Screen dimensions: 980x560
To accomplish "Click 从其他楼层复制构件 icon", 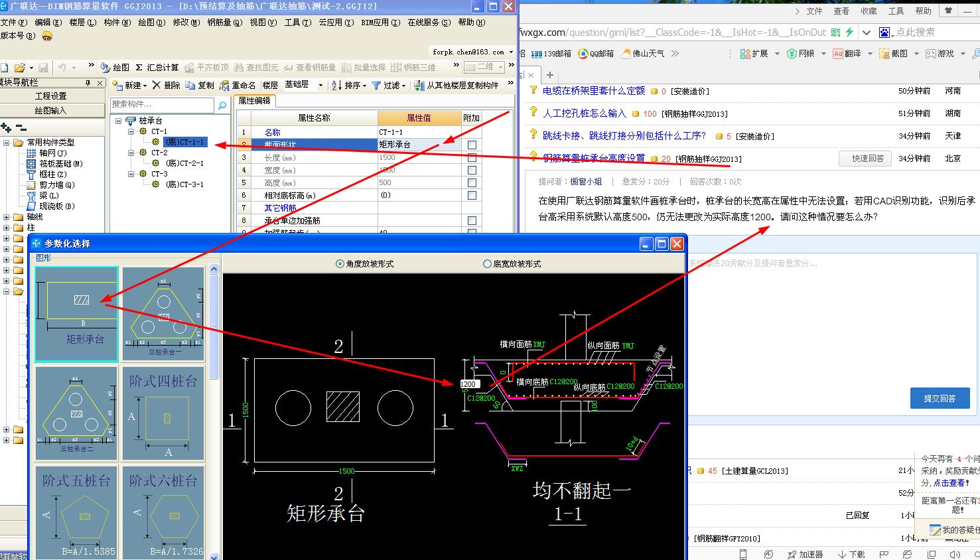I will [419, 85].
